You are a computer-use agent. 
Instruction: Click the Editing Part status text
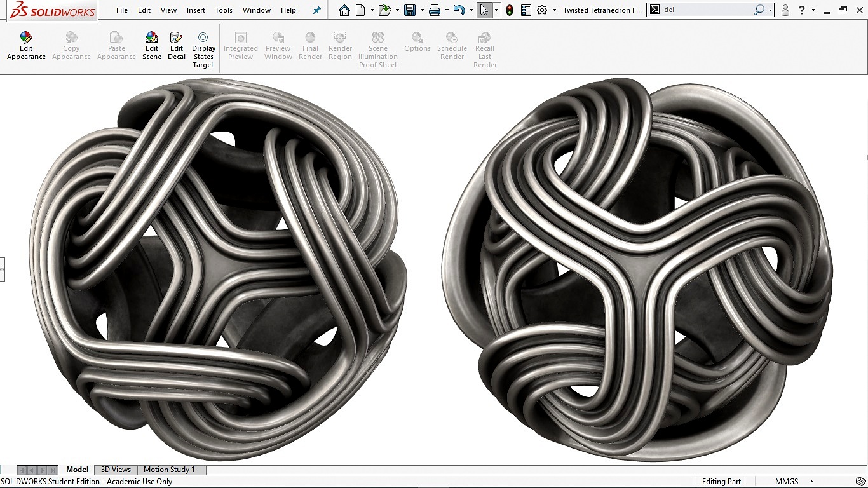coord(721,482)
